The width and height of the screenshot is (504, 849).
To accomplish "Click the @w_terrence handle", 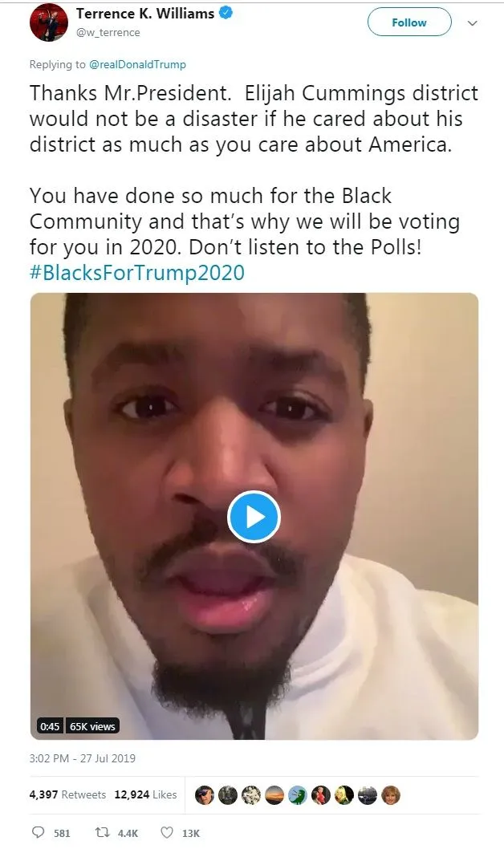I will coord(108,32).
